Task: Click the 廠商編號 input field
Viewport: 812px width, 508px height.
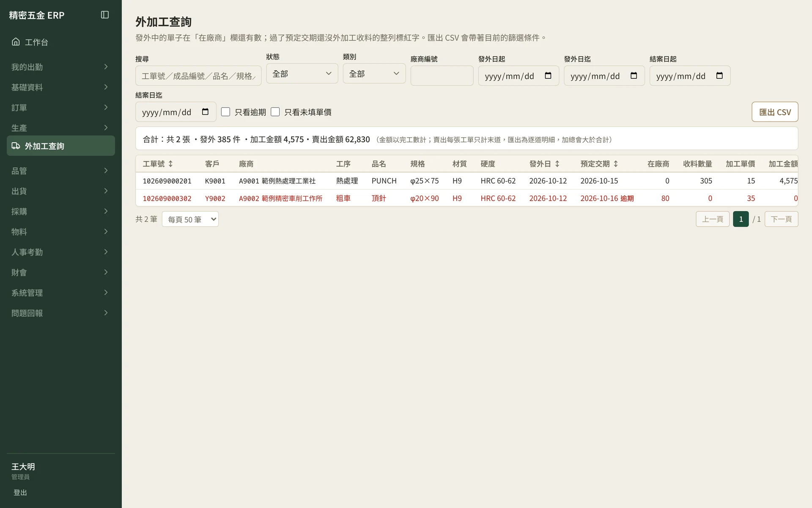Action: (x=442, y=76)
